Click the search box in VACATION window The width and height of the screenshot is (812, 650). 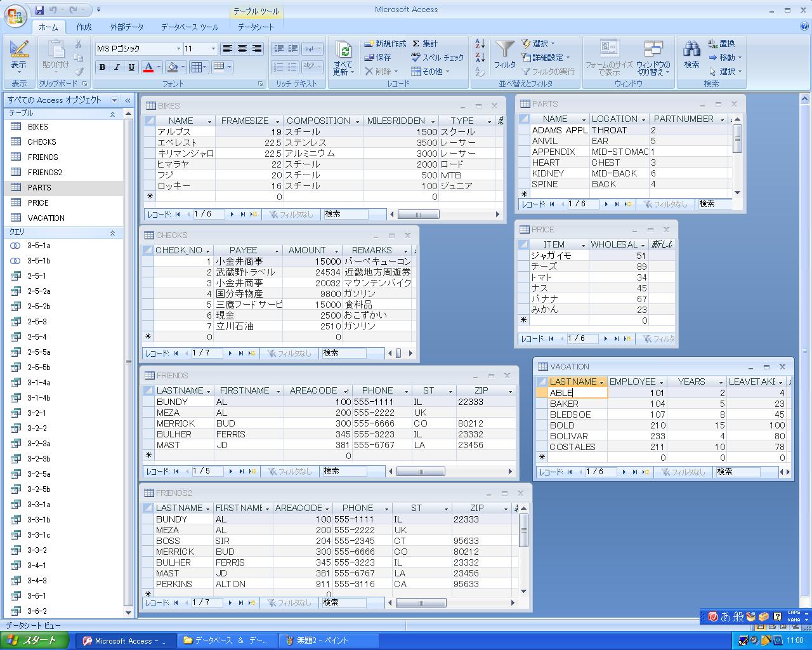pyautogui.click(x=737, y=472)
